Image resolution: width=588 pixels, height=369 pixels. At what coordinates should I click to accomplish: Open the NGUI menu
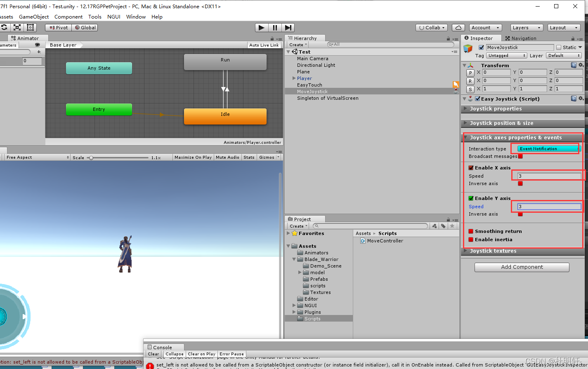114,17
